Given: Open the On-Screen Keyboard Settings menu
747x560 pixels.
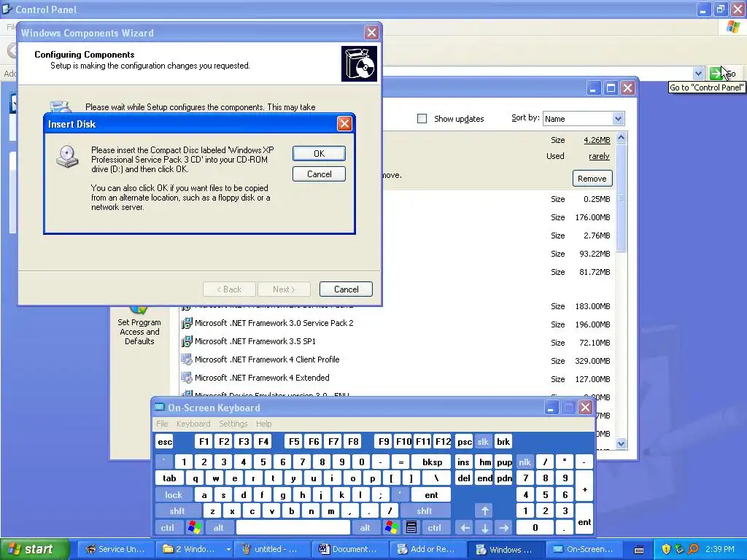Looking at the screenshot, I should [233, 424].
